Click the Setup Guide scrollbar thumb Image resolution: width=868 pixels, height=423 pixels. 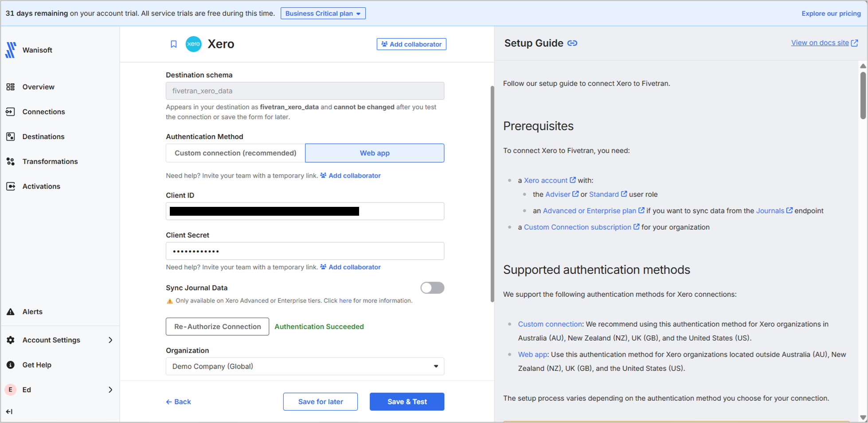pos(863,95)
